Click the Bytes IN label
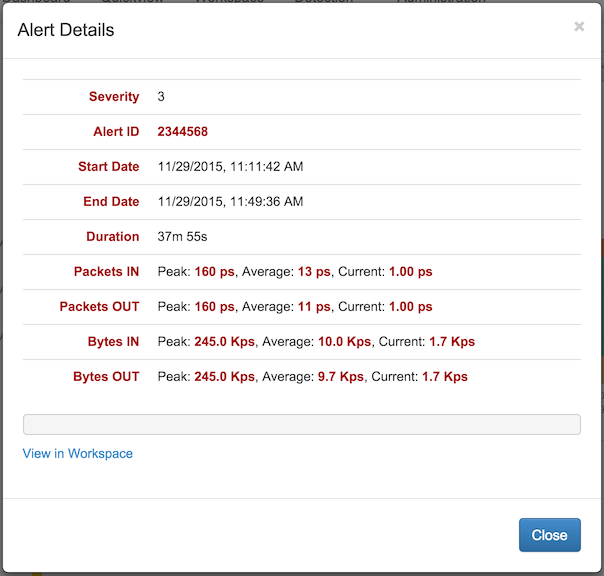 click(113, 342)
